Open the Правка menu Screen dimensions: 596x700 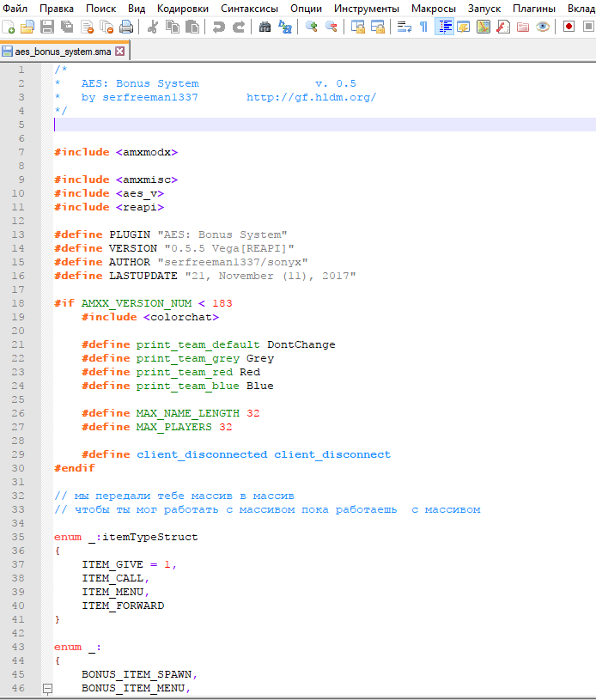(x=57, y=9)
